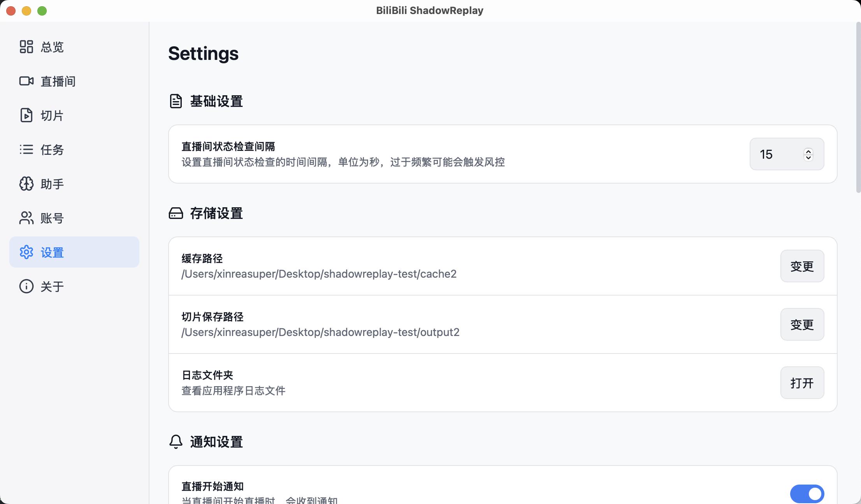
Task: Open the 切片 clips section
Action: pos(52,115)
